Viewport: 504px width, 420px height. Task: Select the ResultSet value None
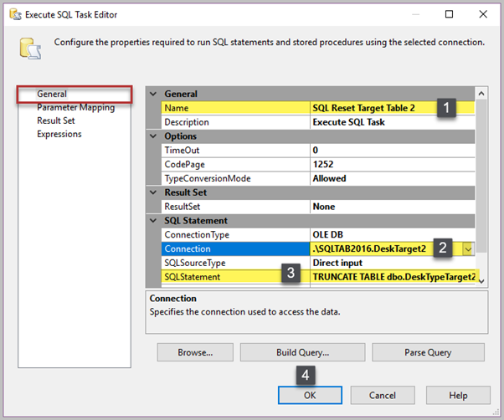(324, 207)
